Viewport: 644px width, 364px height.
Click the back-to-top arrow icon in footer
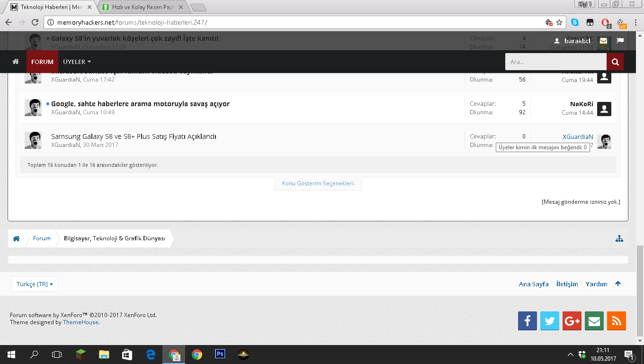[x=618, y=284]
